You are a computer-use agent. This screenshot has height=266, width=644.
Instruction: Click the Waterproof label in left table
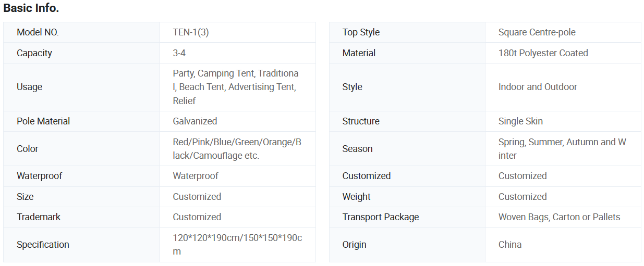click(x=39, y=176)
